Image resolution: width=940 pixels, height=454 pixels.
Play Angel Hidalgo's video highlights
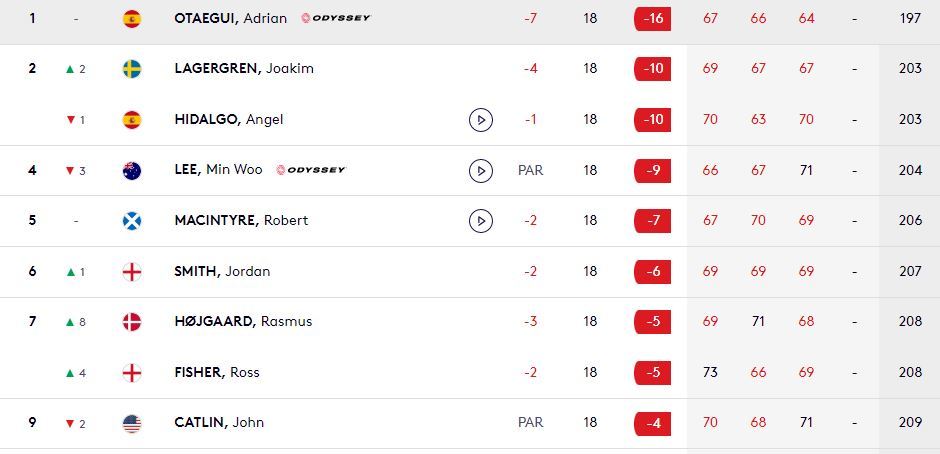(481, 120)
